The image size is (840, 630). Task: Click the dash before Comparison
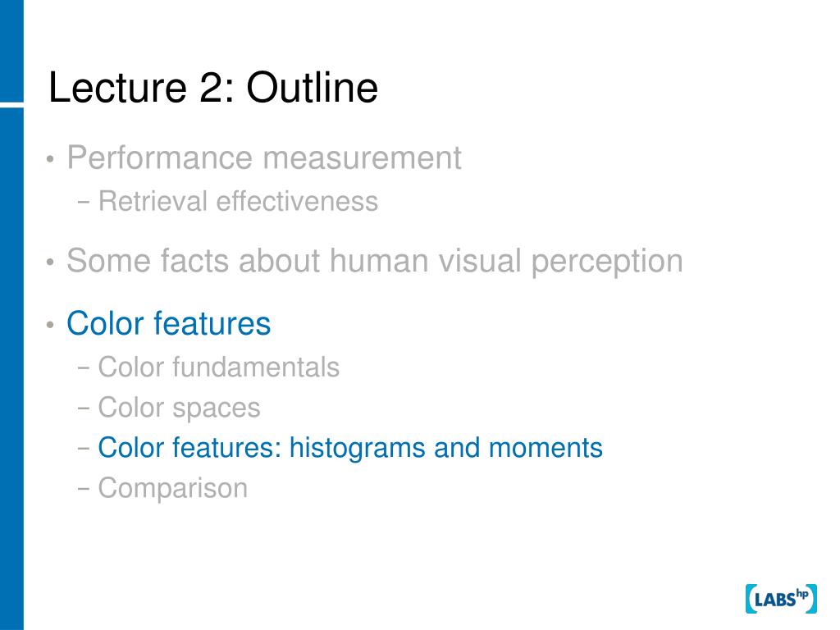(84, 489)
